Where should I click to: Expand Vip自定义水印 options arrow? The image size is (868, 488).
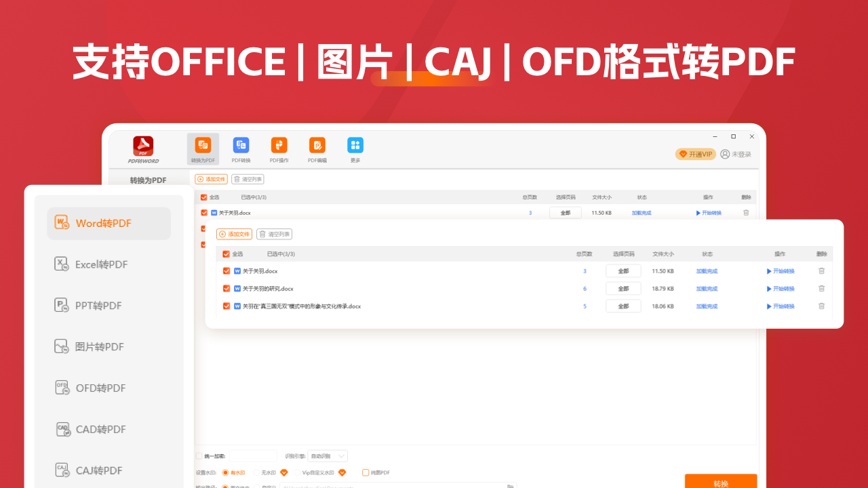point(342,472)
